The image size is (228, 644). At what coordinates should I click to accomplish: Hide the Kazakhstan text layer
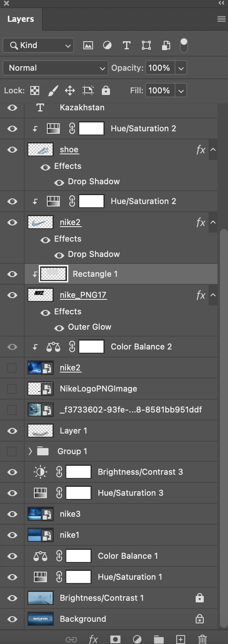click(x=13, y=107)
